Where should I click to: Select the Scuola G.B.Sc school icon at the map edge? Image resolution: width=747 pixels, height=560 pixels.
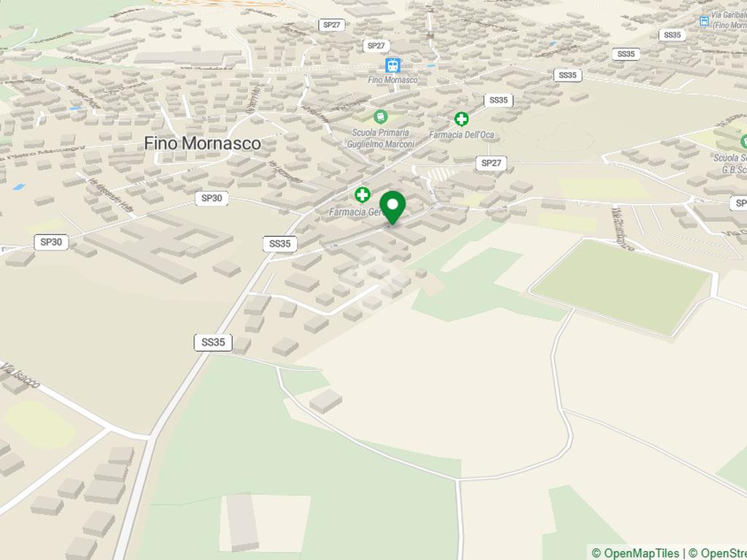coord(743,141)
